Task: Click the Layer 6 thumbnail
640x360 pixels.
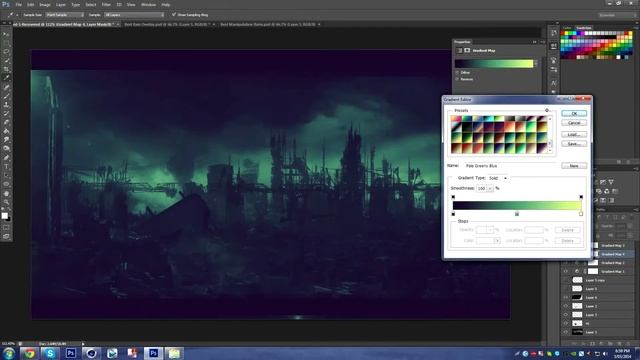Action: [x=577, y=298]
